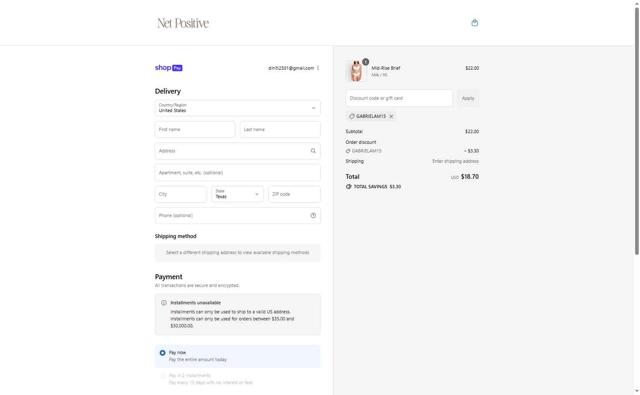Click the Shop Pay logo
Viewport: 640px width, 395px height.
pyautogui.click(x=169, y=68)
